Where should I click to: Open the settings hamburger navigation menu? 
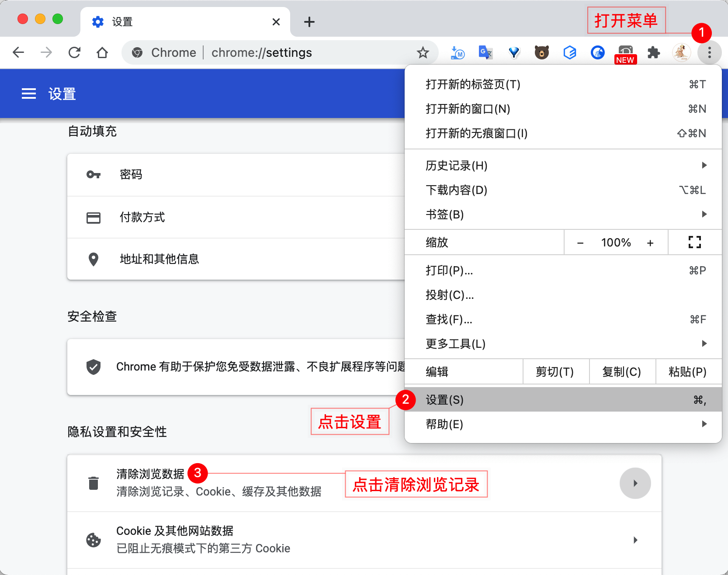tap(29, 94)
